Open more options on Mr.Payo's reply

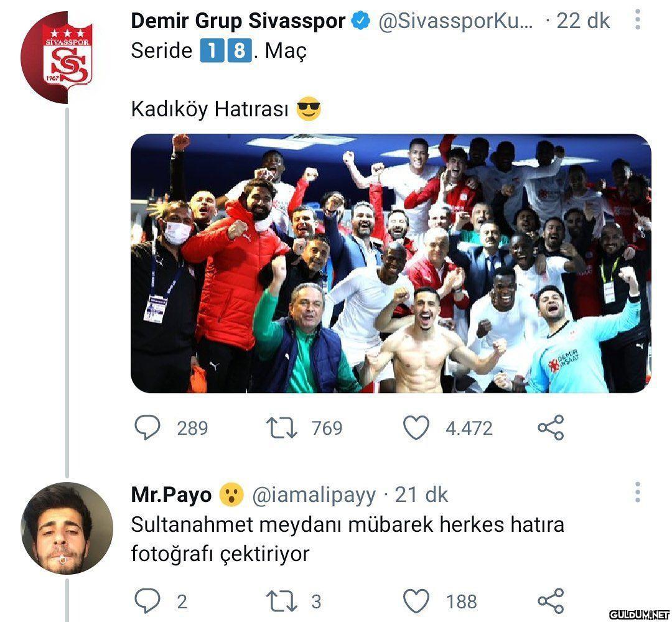638,492
